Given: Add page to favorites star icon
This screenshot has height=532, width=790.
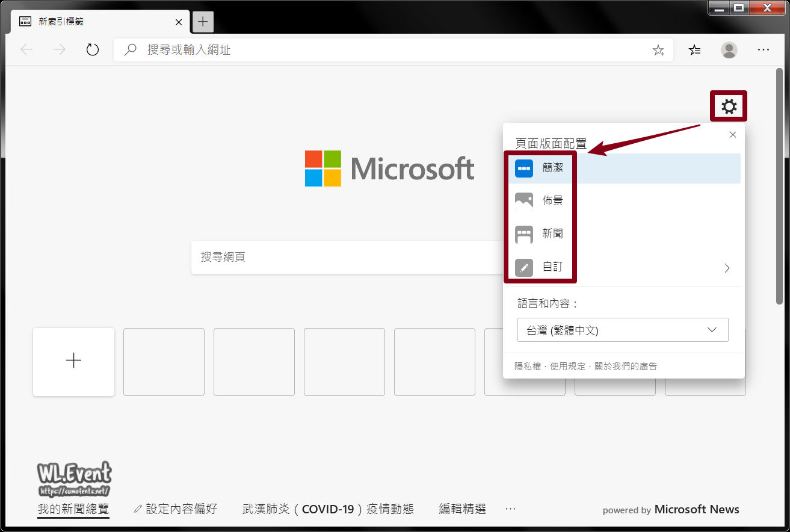Looking at the screenshot, I should point(658,50).
